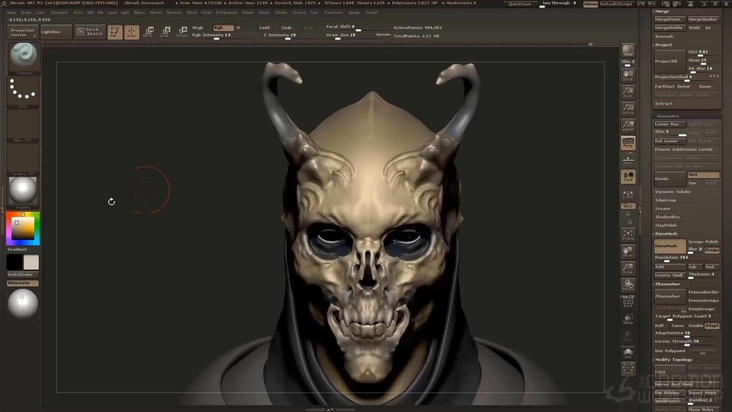Screen dimensions: 732x412
Task: Click the right-shelf Scale view icon
Action: click(628, 269)
